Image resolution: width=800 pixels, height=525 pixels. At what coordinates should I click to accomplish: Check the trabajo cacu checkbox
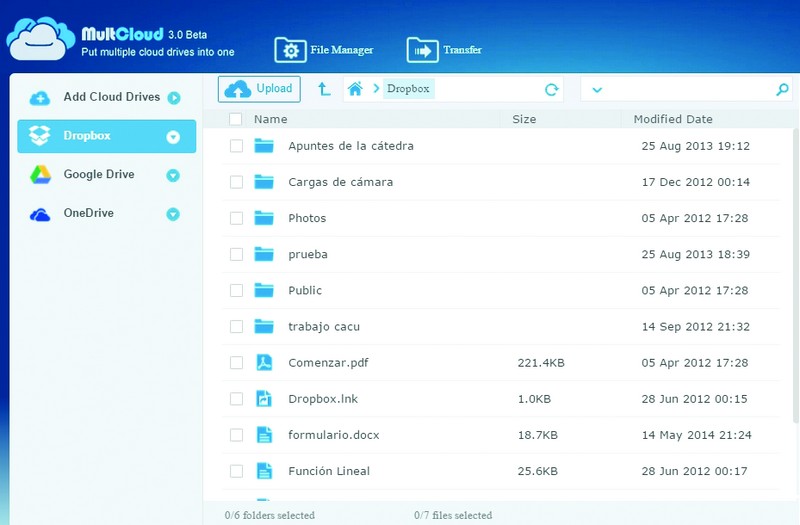click(x=236, y=327)
